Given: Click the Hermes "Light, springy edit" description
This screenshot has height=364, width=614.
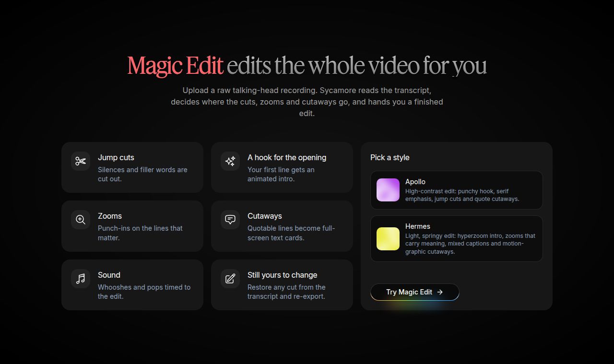Looking at the screenshot, I should [x=470, y=244].
